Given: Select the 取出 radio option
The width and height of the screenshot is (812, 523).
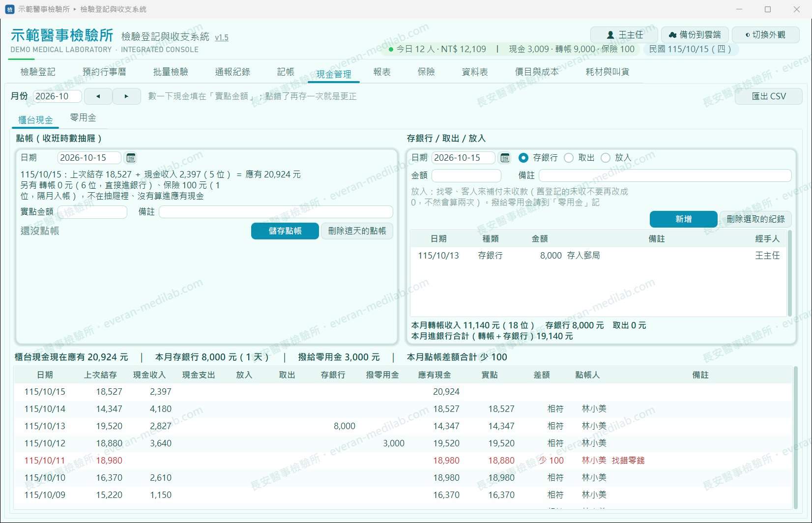Looking at the screenshot, I should pyautogui.click(x=579, y=158).
